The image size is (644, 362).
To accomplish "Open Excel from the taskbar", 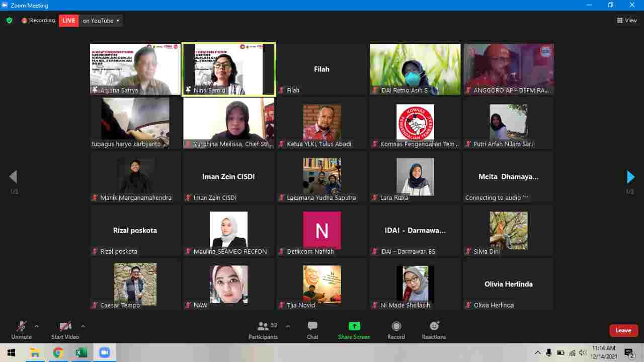I will pyautogui.click(x=81, y=352).
